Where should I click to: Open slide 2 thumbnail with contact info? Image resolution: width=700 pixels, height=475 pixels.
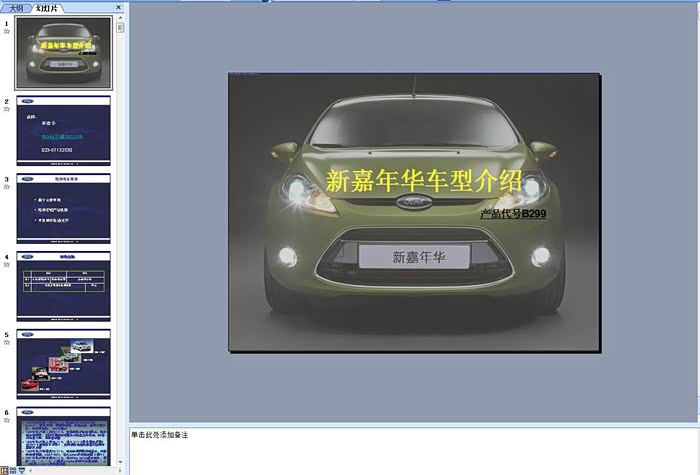(x=63, y=130)
